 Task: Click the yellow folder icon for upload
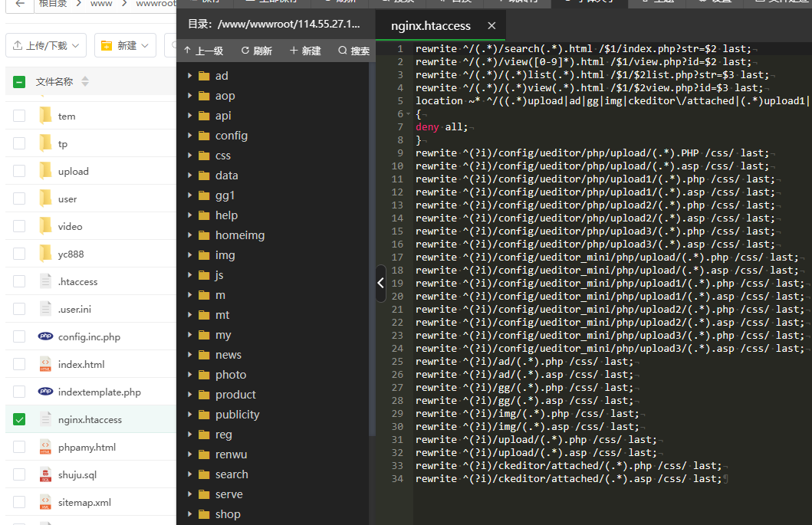click(x=45, y=171)
